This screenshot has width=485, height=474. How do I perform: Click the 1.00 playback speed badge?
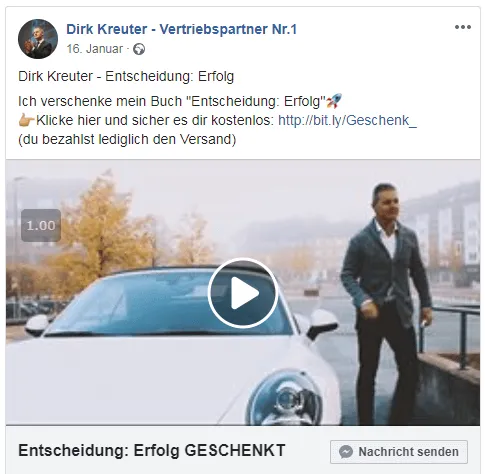pos(41,225)
